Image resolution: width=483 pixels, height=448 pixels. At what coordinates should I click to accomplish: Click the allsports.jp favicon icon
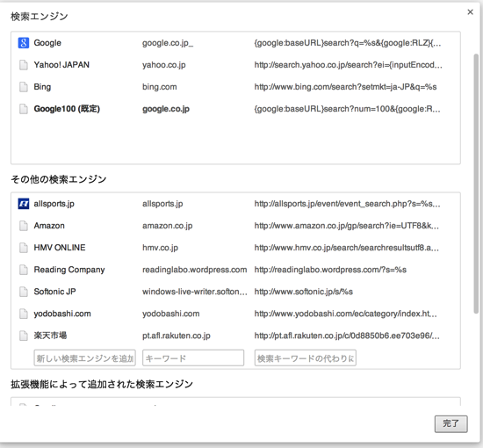click(24, 204)
